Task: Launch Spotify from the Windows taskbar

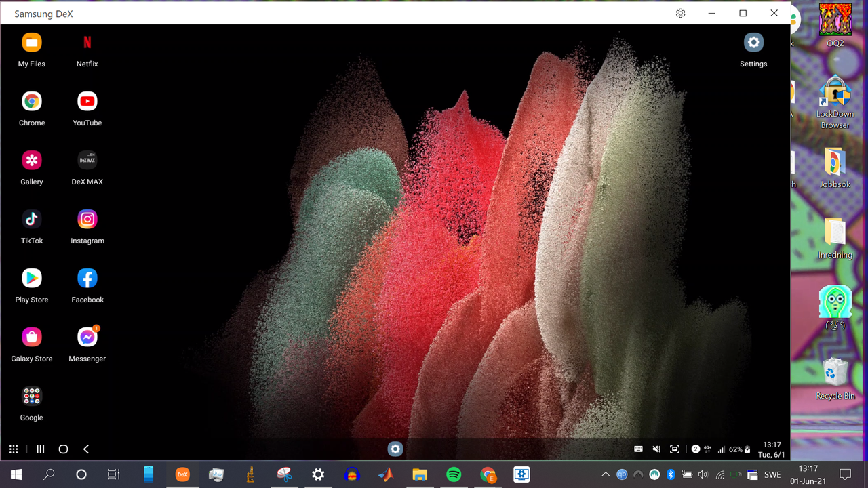Action: (x=454, y=474)
